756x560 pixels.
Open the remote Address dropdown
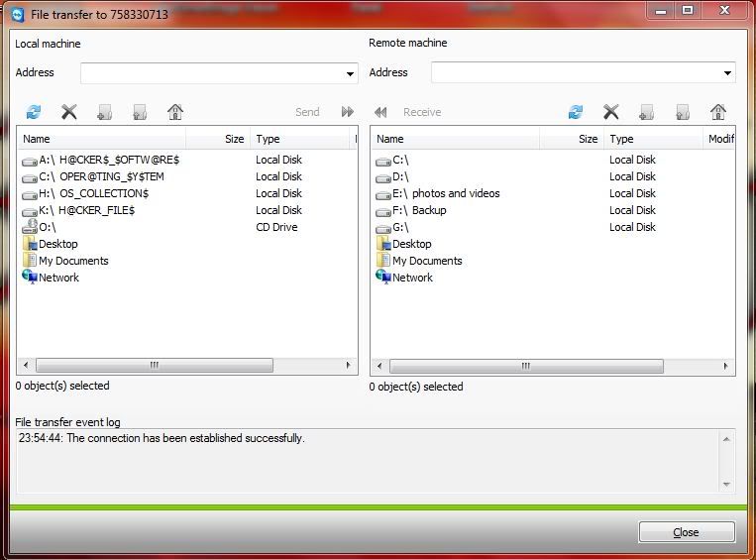coord(728,73)
